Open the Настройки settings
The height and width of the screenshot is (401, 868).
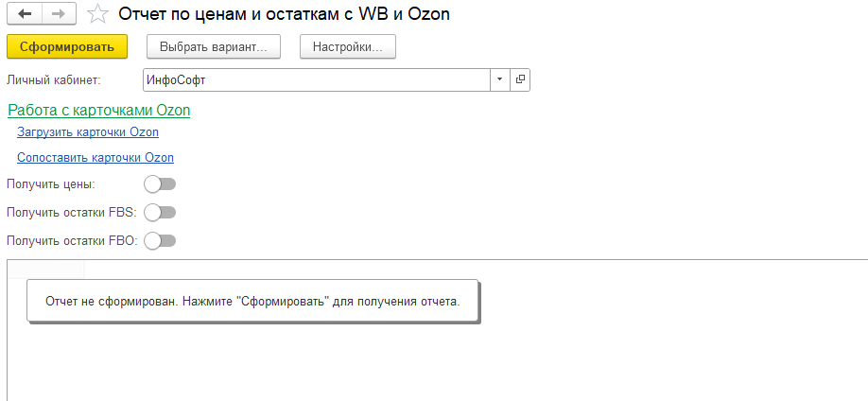[x=348, y=46]
